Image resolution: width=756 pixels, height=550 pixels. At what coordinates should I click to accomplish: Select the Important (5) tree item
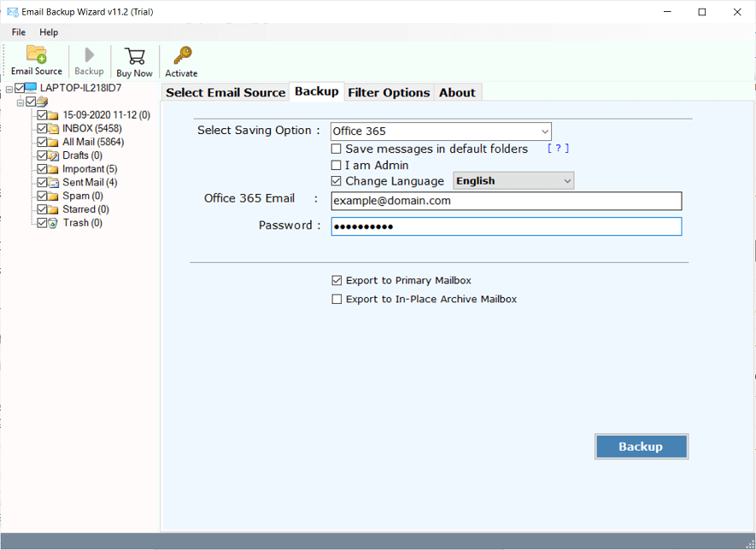90,169
